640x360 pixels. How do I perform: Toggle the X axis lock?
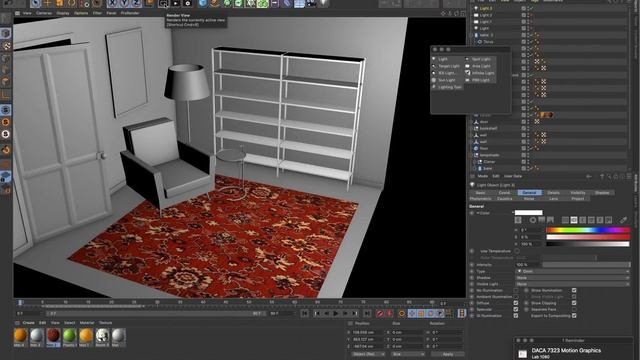tap(112, 4)
